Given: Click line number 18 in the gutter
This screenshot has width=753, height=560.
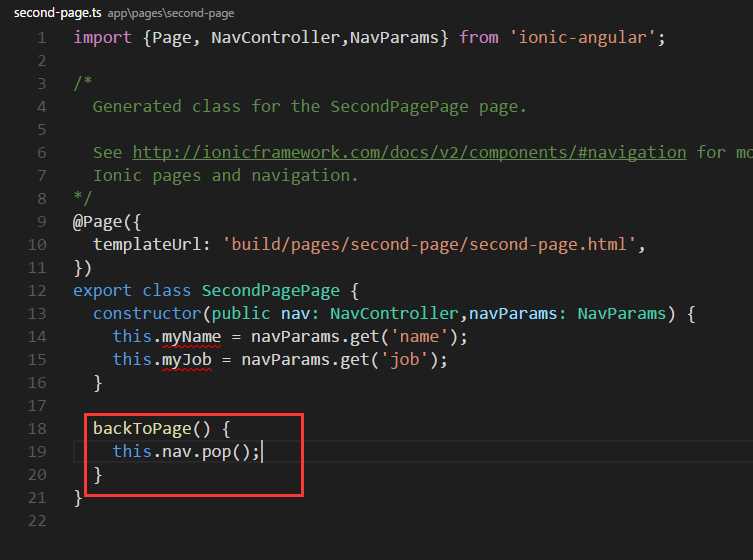Looking at the screenshot, I should pyautogui.click(x=37, y=428).
